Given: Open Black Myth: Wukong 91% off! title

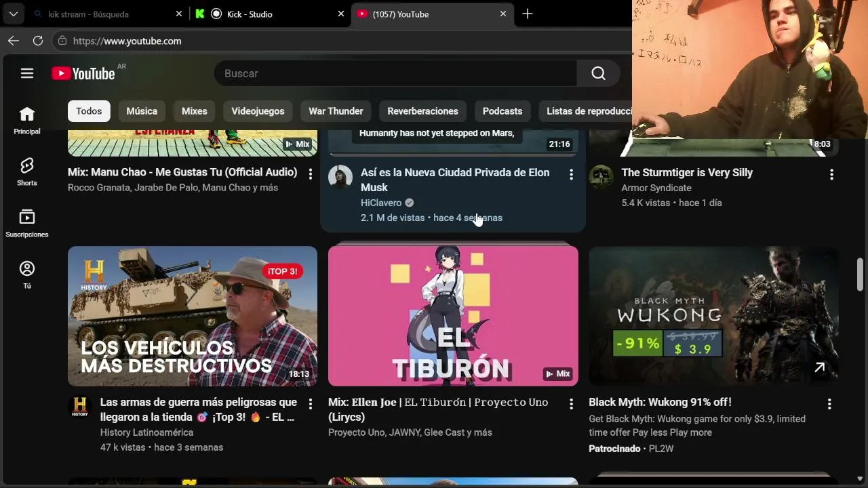Looking at the screenshot, I should click(660, 402).
